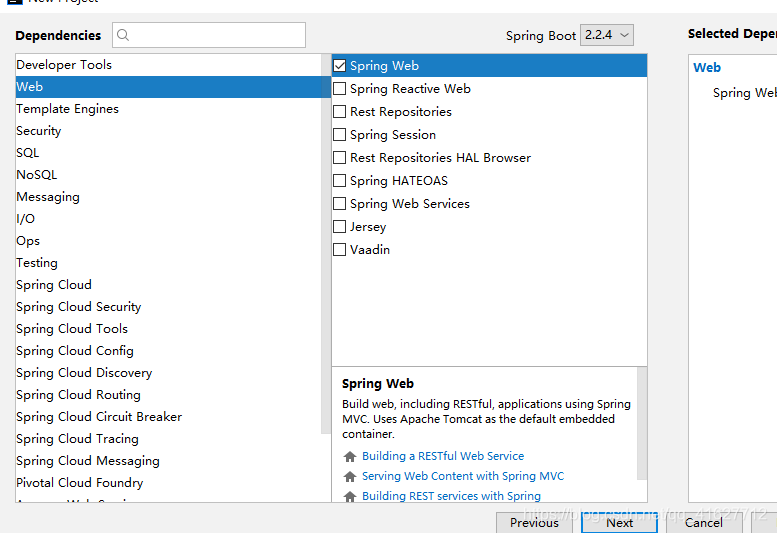Screen dimensions: 777x533
Task: Click Web heading in Selected Dependencies panel
Action: [x=707, y=68]
